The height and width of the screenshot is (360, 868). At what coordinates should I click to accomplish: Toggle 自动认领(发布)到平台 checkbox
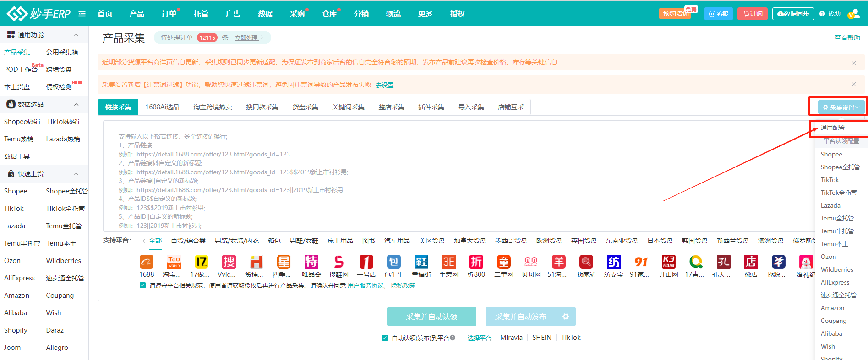pyautogui.click(x=385, y=338)
